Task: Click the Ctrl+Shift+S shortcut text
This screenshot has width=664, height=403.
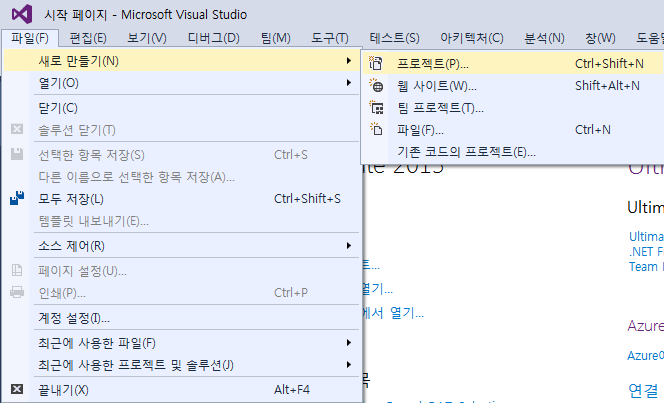Action: [307, 199]
